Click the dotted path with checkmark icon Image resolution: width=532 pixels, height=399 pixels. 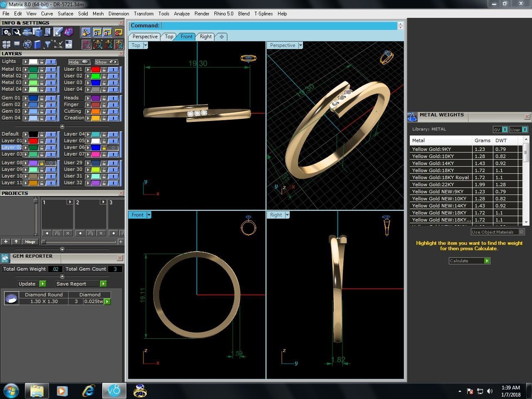click(58, 44)
